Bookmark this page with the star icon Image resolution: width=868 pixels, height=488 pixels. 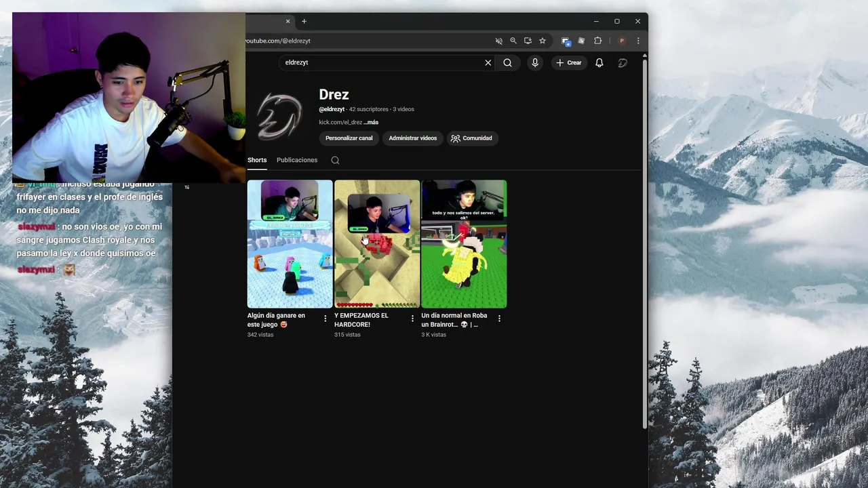coord(542,41)
